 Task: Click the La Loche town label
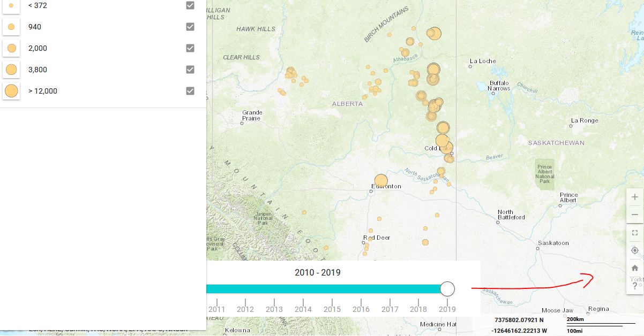[x=483, y=61]
